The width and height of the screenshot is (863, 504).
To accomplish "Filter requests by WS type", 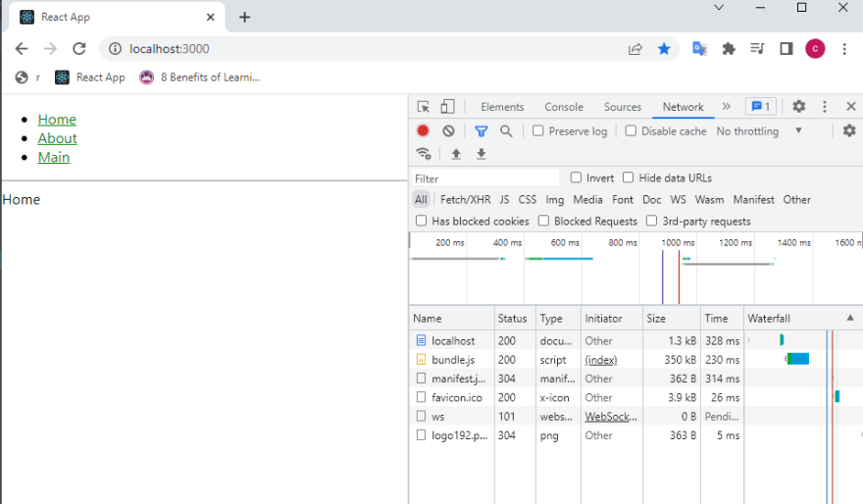I will 678,200.
